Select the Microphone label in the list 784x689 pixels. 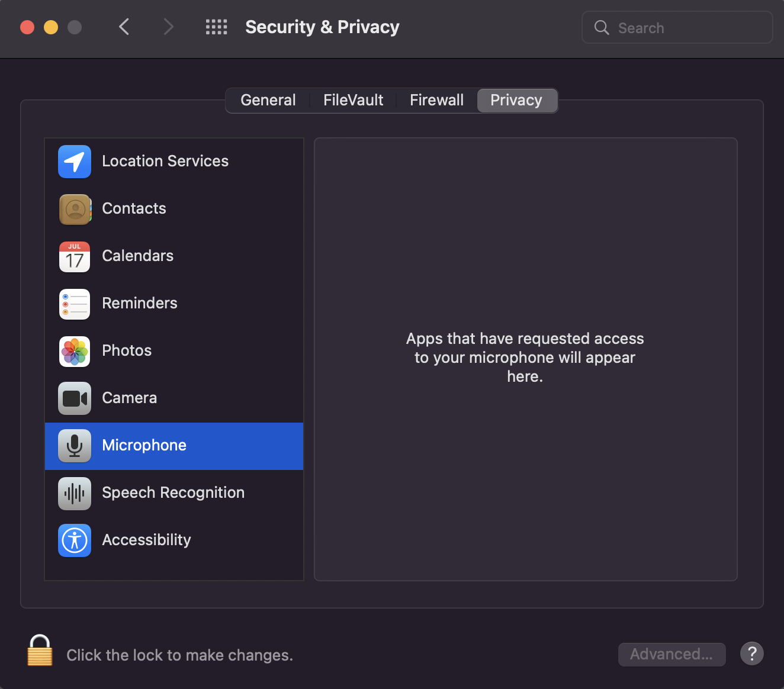pyautogui.click(x=144, y=445)
